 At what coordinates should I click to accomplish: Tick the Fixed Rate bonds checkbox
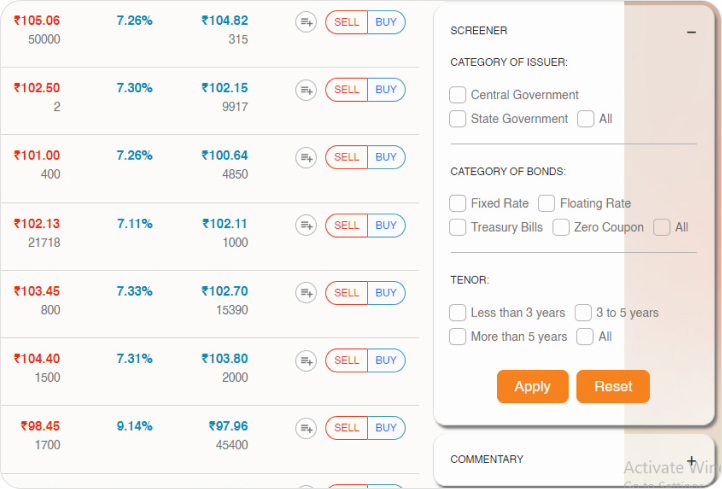(458, 203)
